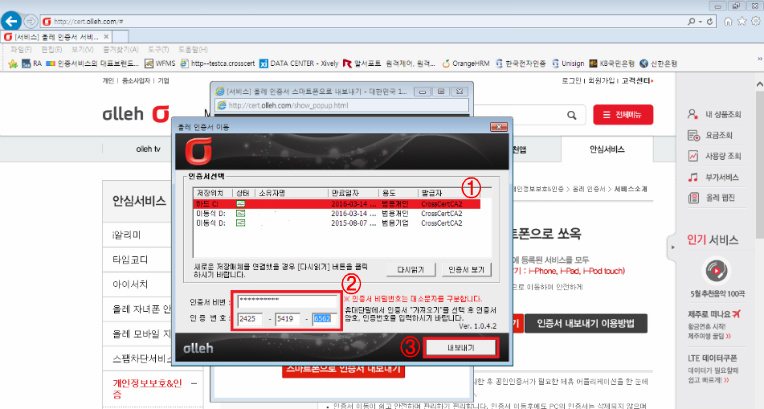This screenshot has width=764, height=409.
Task: Click the 로그인 link
Action: 571,81
